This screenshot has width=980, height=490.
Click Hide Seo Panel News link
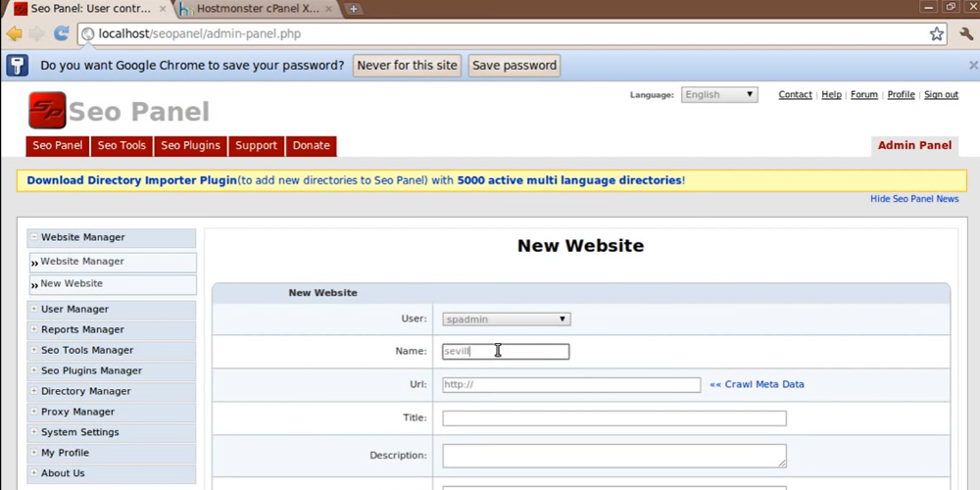[914, 199]
